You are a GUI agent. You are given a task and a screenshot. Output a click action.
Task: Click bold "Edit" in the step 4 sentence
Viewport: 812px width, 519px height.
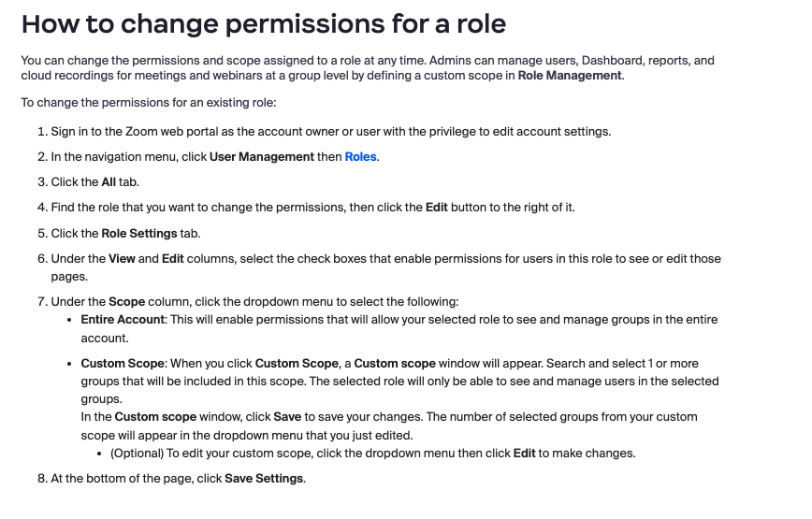(437, 208)
